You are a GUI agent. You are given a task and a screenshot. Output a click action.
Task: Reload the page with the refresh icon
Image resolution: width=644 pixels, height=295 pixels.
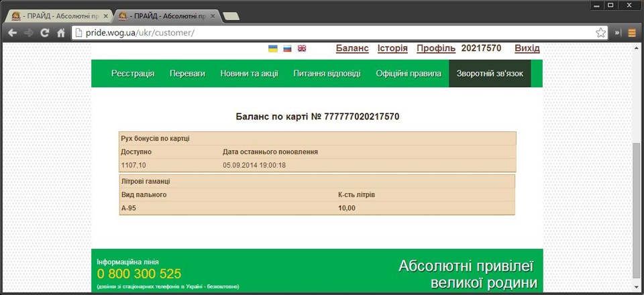[x=44, y=33]
